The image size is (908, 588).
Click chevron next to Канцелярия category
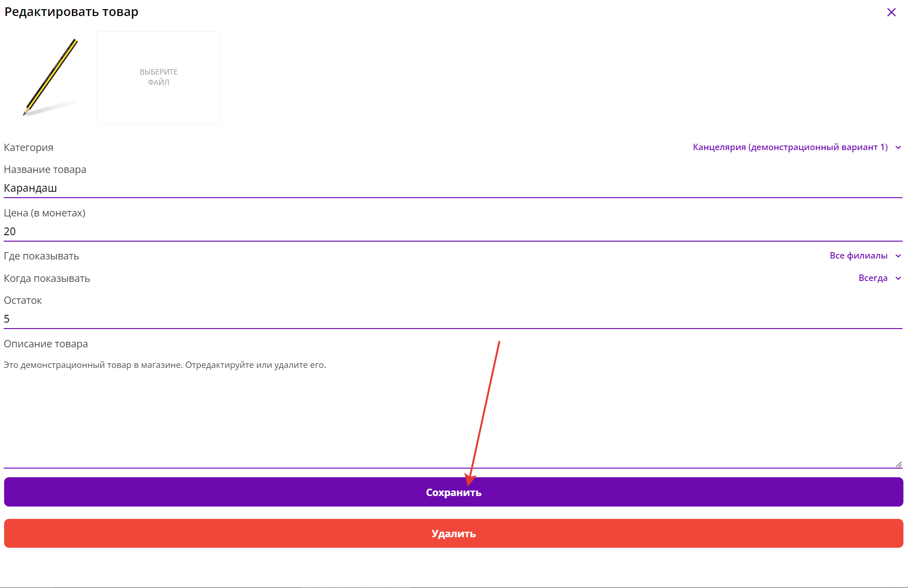(898, 147)
